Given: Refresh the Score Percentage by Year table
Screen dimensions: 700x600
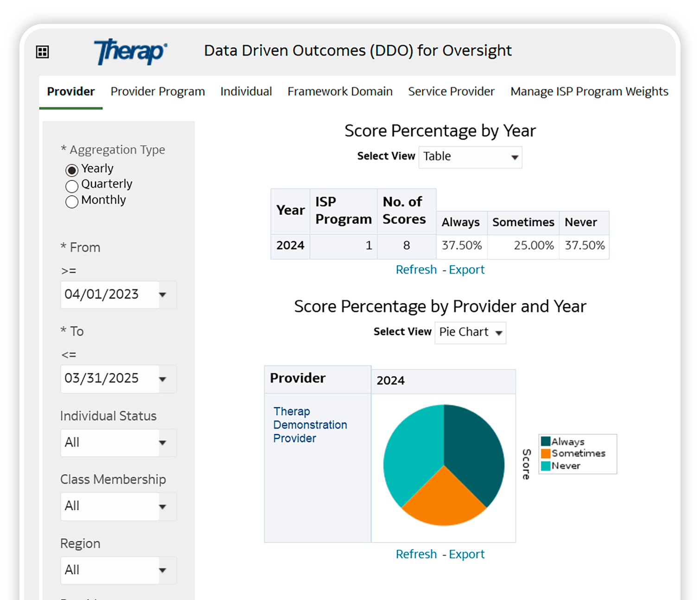Looking at the screenshot, I should (416, 269).
